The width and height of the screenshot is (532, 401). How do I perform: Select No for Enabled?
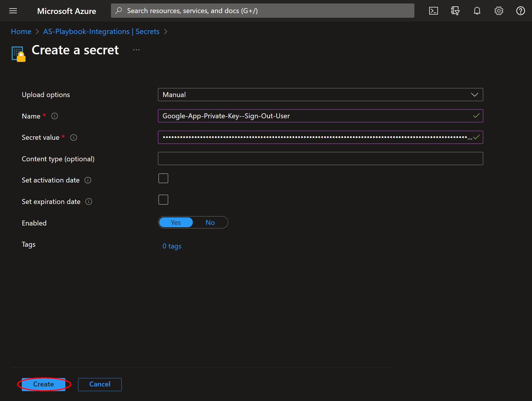[210, 222]
